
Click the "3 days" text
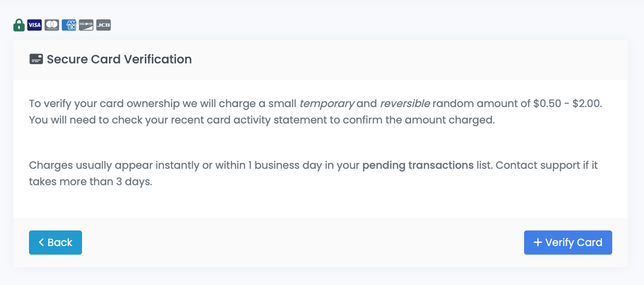tap(134, 182)
